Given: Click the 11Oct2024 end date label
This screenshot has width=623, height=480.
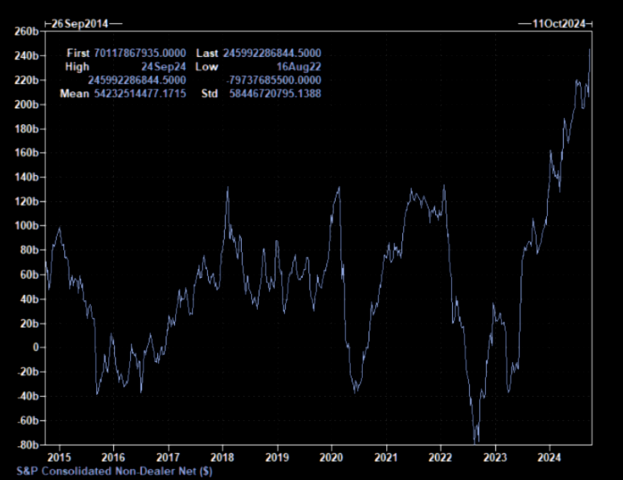Looking at the screenshot, I should coord(557,21).
